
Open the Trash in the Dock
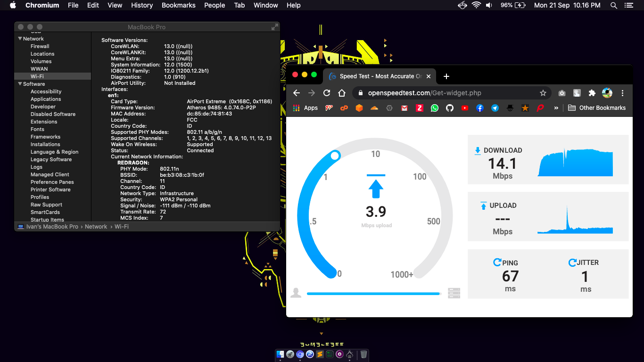tap(363, 354)
